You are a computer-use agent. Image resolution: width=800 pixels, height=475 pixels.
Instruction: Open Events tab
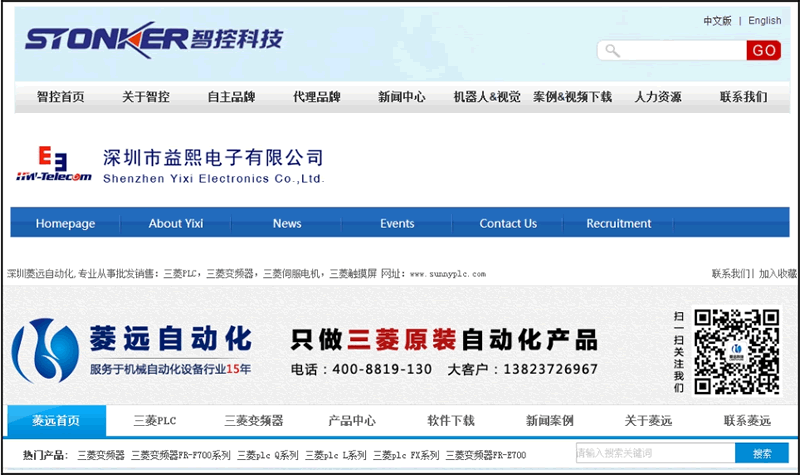point(397,223)
